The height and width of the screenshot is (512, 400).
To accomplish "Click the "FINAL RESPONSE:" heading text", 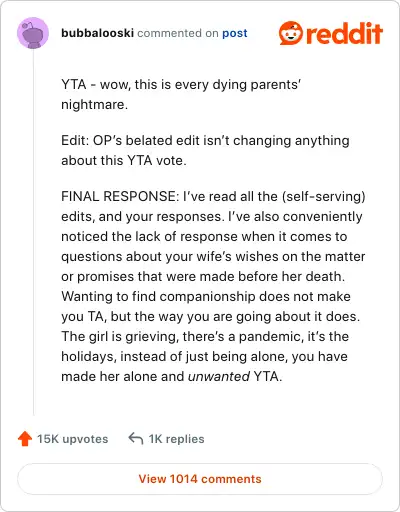I will pyautogui.click(x=120, y=196).
